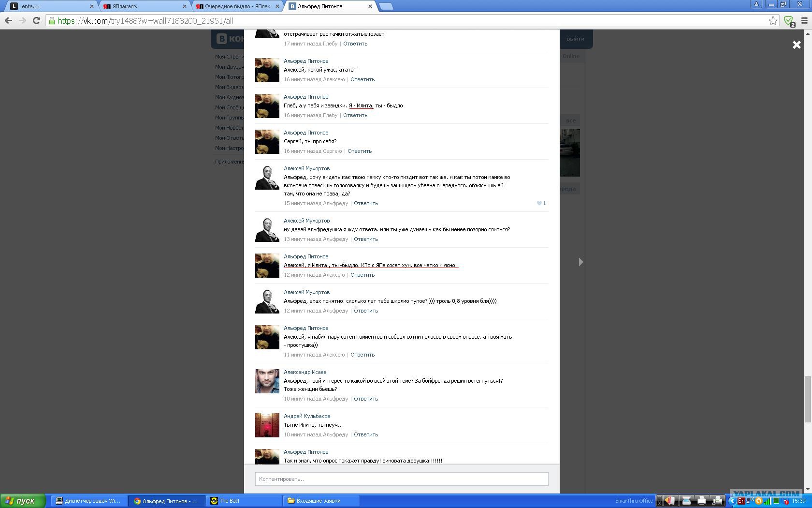The width and height of the screenshot is (812, 508).
Task: Open Андрей Кульбаков's profile name link
Action: 307,416
